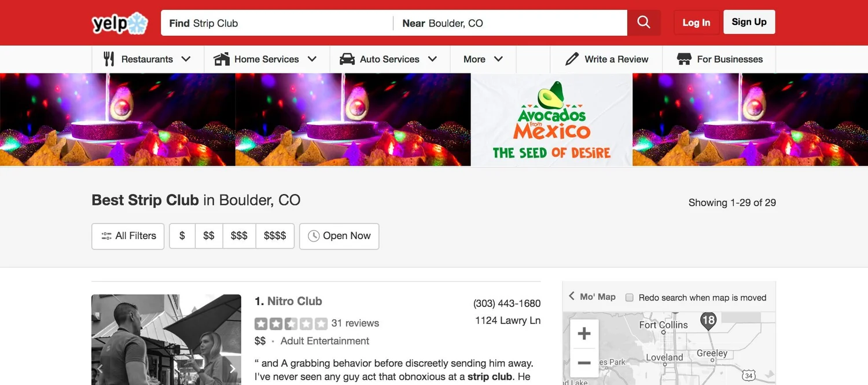This screenshot has width=868, height=385.
Task: Click the magnifying glass search button
Action: 643,23
